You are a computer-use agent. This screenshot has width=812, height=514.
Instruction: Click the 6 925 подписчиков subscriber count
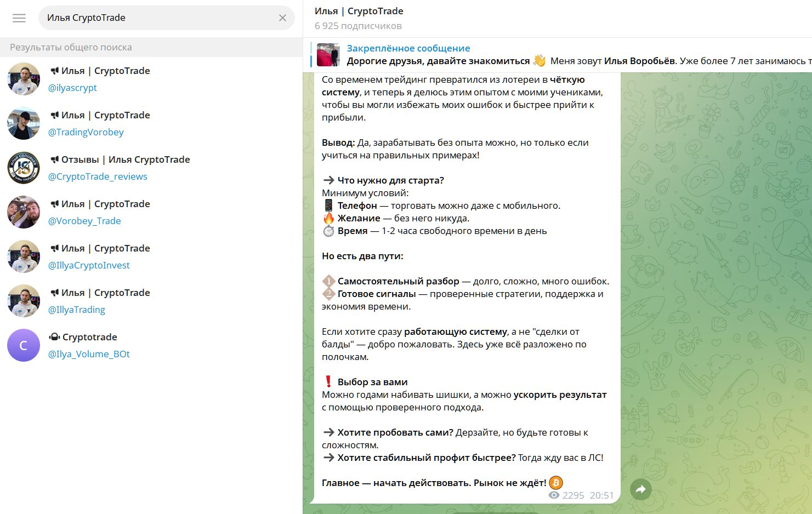click(358, 26)
